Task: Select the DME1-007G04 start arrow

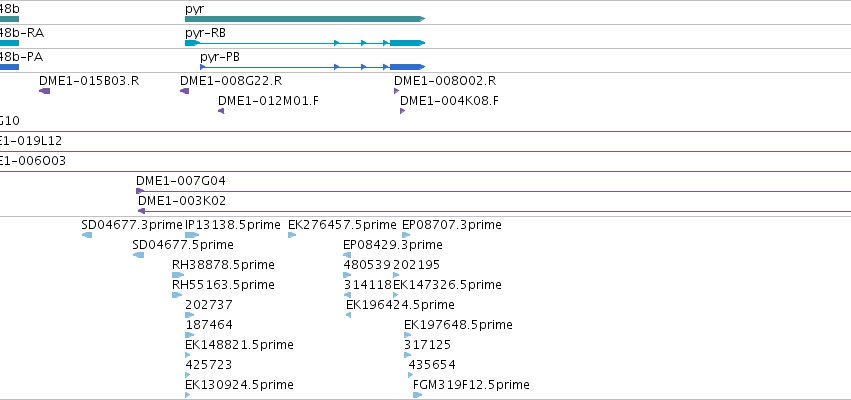Action: coord(140,191)
